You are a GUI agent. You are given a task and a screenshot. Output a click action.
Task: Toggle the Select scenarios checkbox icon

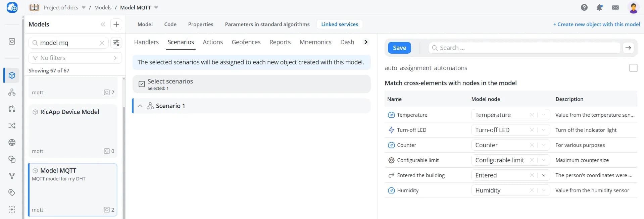[142, 84]
